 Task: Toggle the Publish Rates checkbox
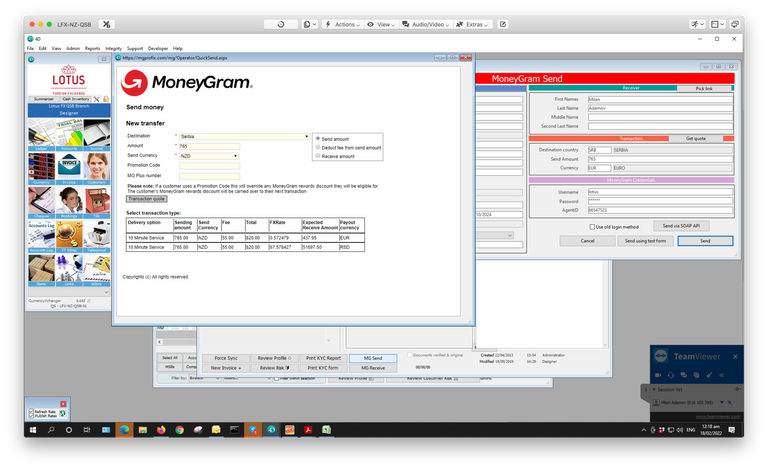click(x=31, y=416)
